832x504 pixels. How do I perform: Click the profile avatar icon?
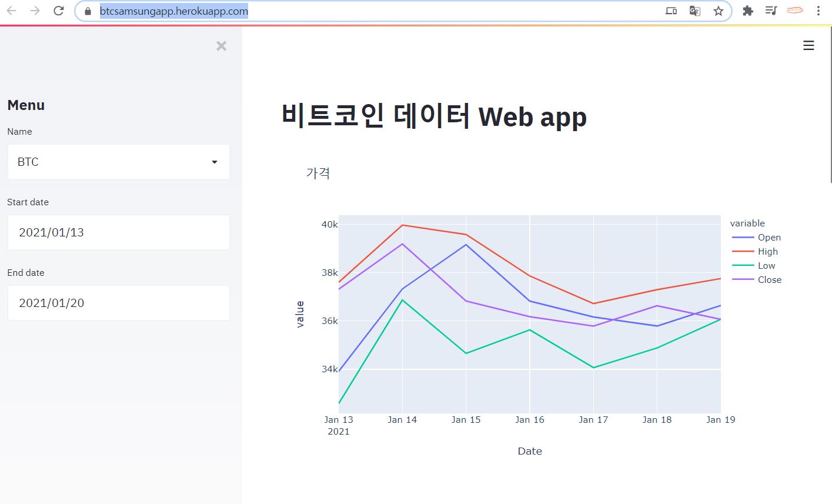[x=794, y=10]
